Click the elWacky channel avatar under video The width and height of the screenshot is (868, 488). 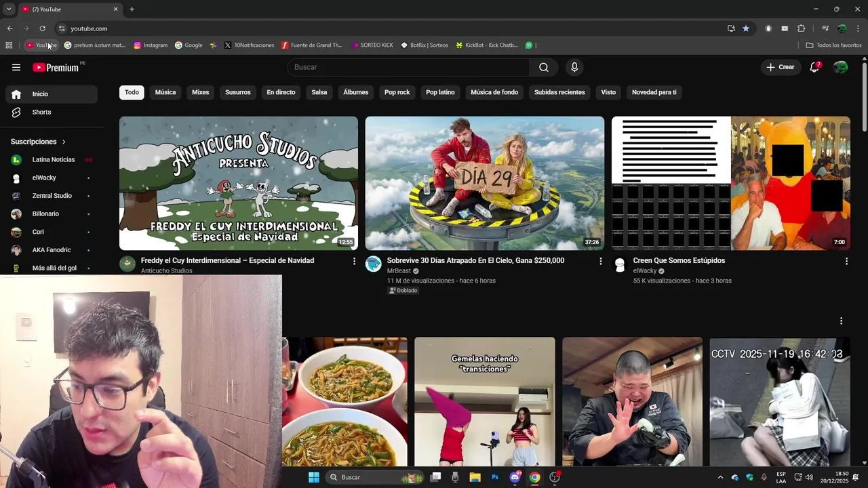coord(620,264)
